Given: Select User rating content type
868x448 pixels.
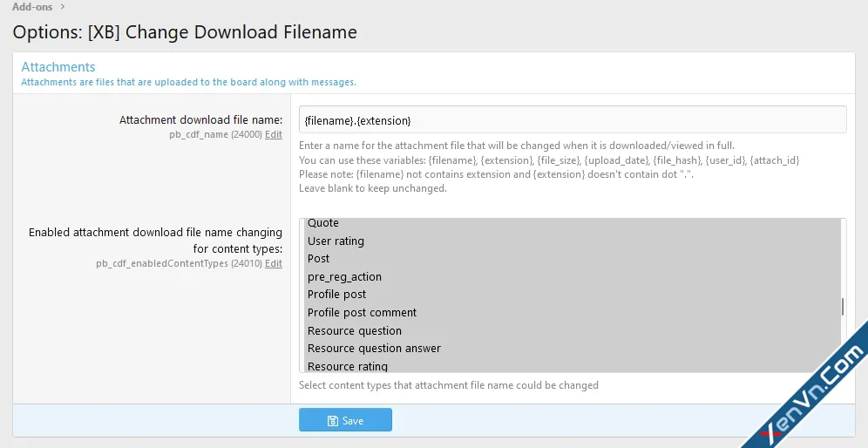Looking at the screenshot, I should click(571, 241).
